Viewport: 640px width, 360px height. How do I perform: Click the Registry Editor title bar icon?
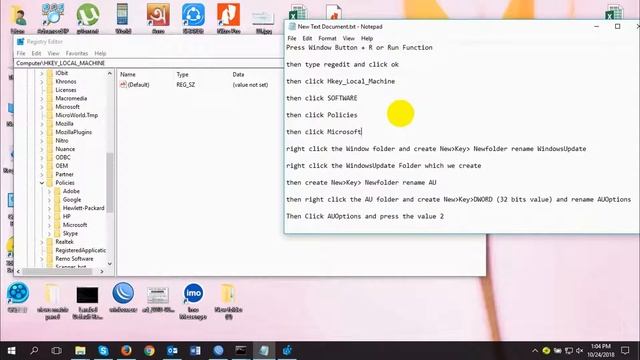pyautogui.click(x=20, y=42)
